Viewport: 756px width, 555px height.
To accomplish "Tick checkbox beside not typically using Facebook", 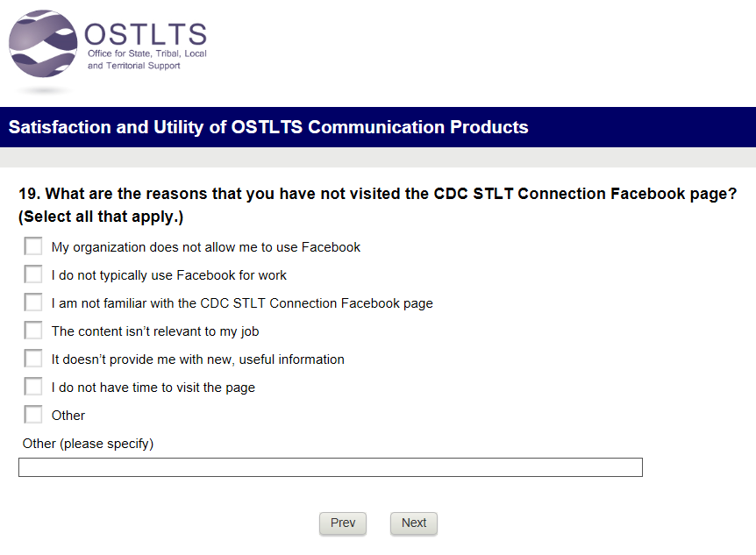I will click(x=33, y=274).
